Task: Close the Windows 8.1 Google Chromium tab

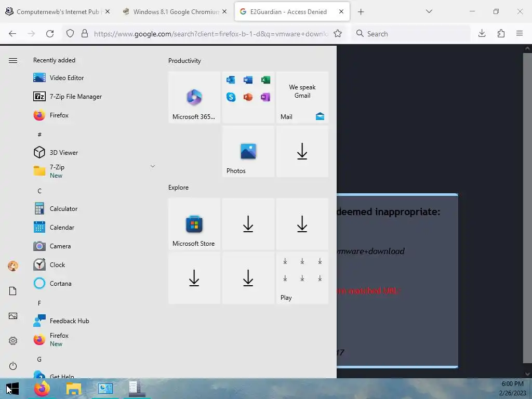Action: 224,11
